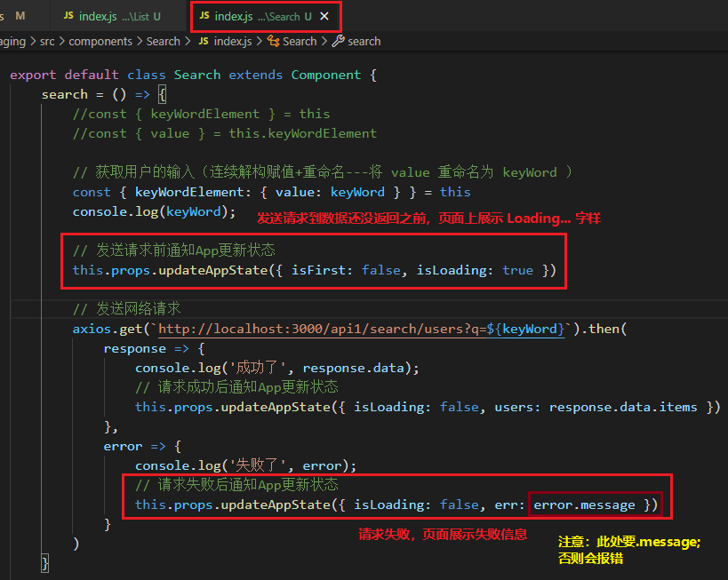Click the '// 发送请求前通知App更新状态' comment
This screenshot has width=728, height=580.
174,250
